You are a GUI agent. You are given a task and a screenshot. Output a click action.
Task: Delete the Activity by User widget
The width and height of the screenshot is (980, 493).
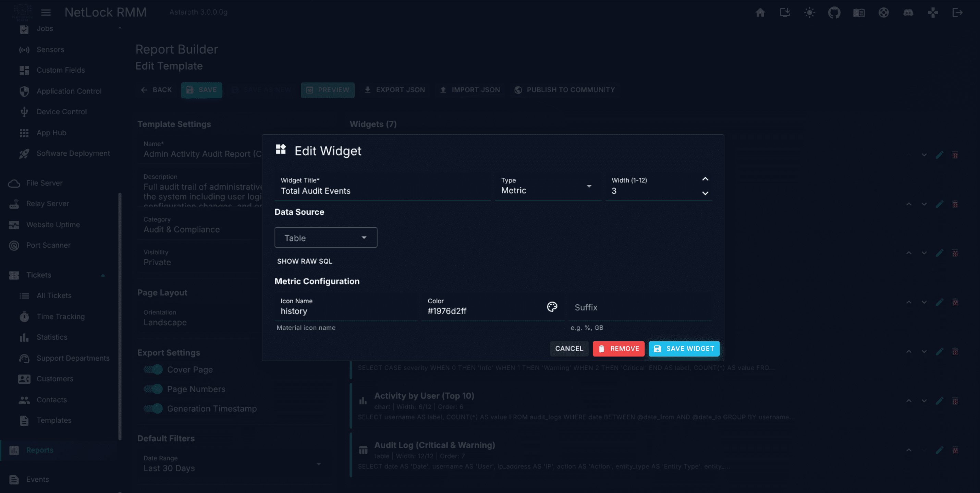tap(955, 401)
